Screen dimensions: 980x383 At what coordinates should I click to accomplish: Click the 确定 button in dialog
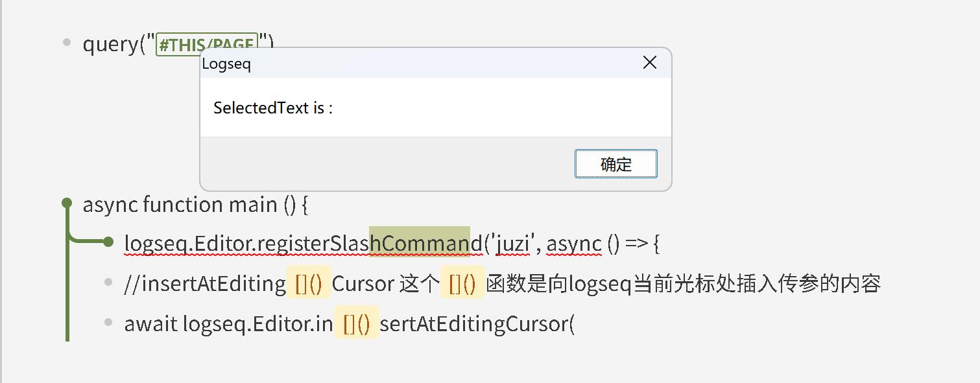(615, 164)
